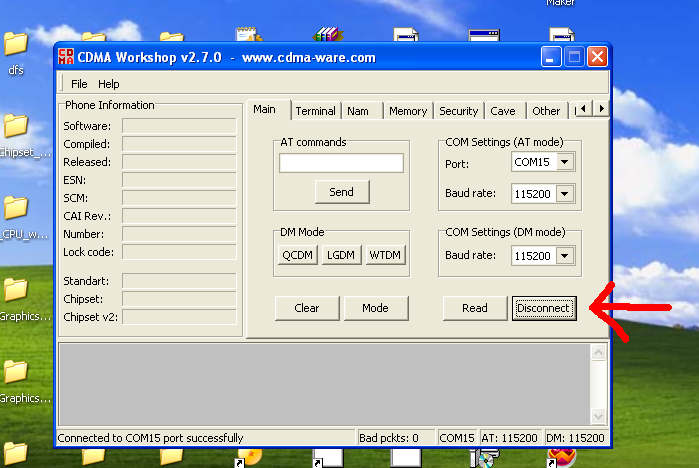699x468 pixels.
Task: Expand the AT mode Baud rate dropdown
Action: [565, 194]
